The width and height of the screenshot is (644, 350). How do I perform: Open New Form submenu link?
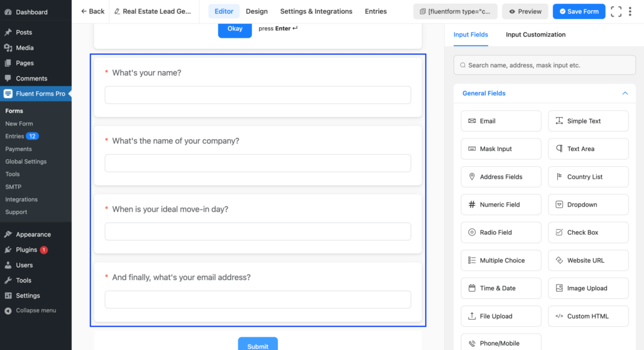pos(19,123)
